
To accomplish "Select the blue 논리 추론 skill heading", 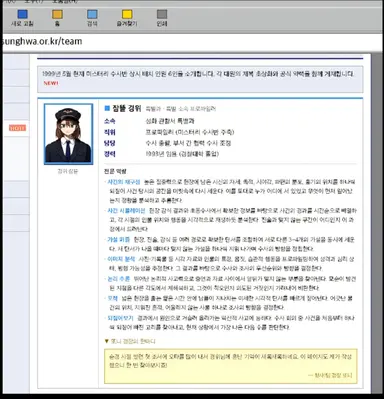I will click(118, 278).
